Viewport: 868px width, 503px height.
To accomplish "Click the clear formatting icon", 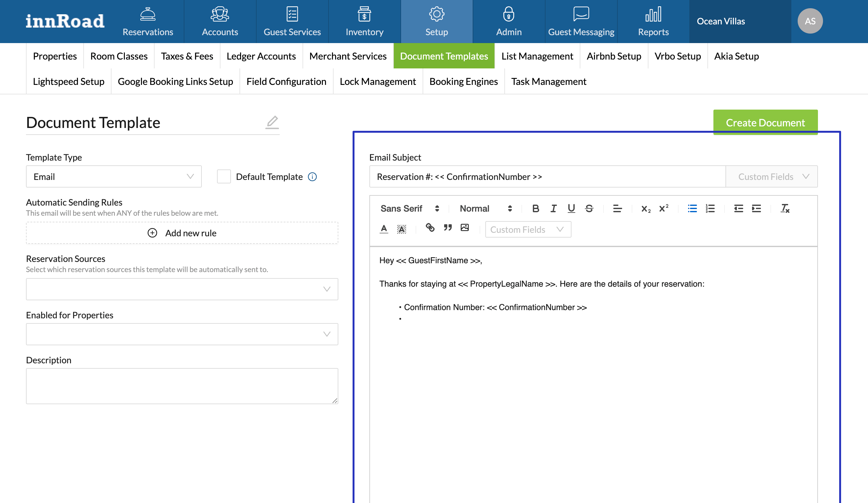I will tap(785, 208).
